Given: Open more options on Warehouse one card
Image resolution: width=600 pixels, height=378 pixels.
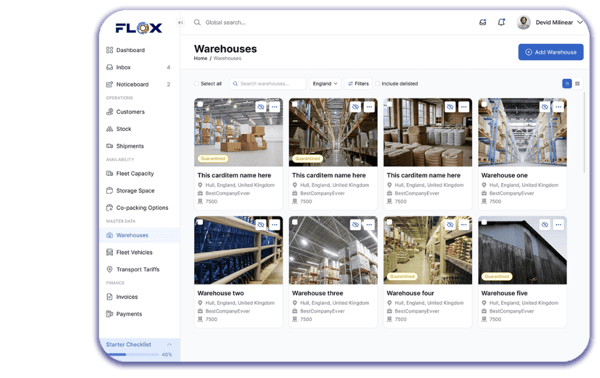Looking at the screenshot, I should pos(559,107).
